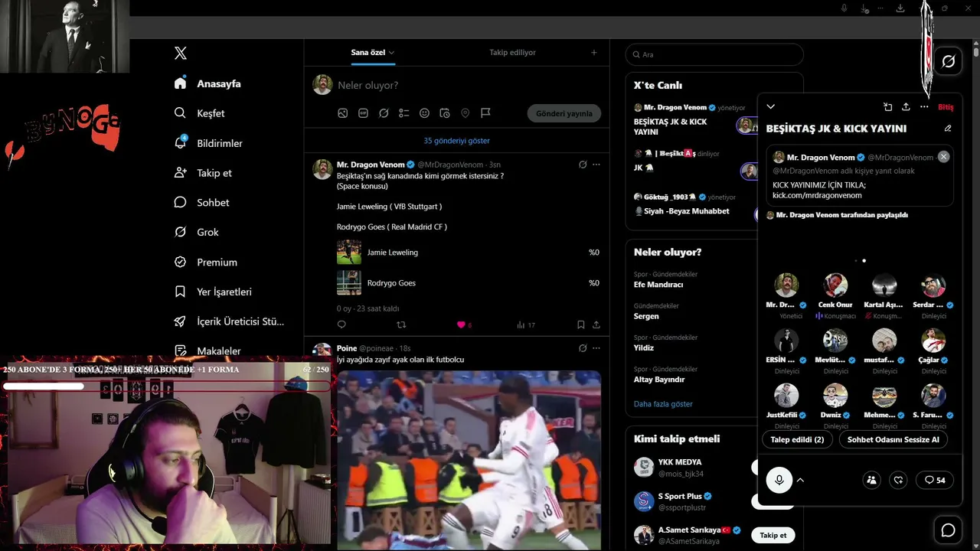Repost Mr. Dragon Venom's poll post
This screenshot has width=980, height=551.
click(x=401, y=324)
